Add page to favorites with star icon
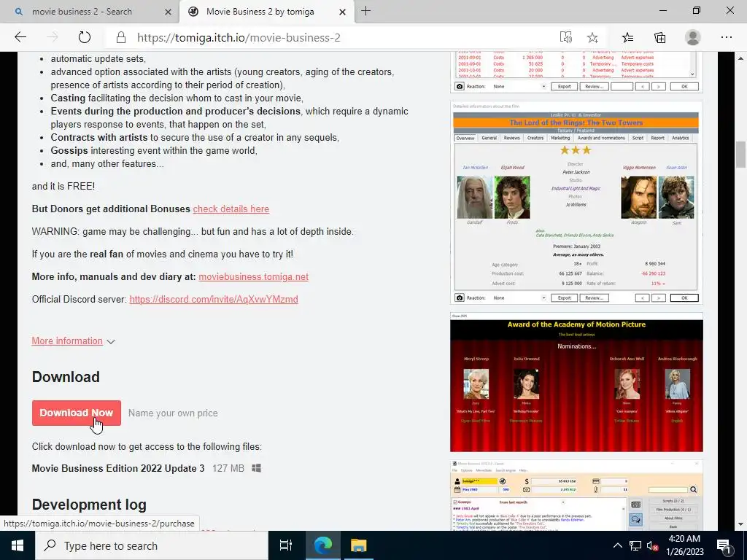 pyautogui.click(x=592, y=38)
